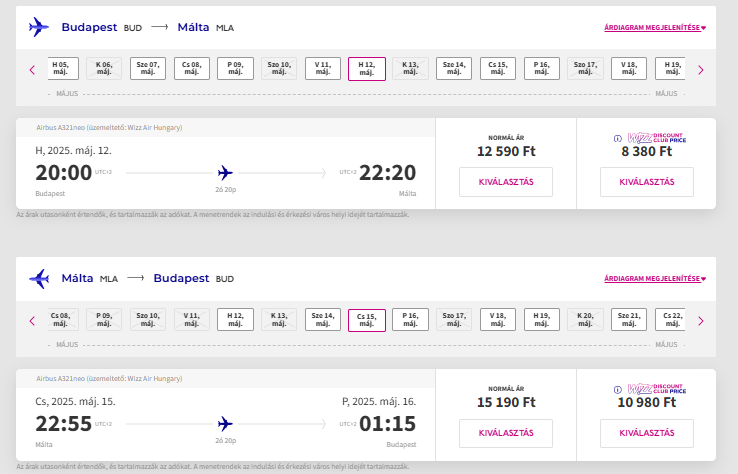The image size is (738, 474).
Task: Pick return date Sze 21, máj.
Action: point(629,320)
